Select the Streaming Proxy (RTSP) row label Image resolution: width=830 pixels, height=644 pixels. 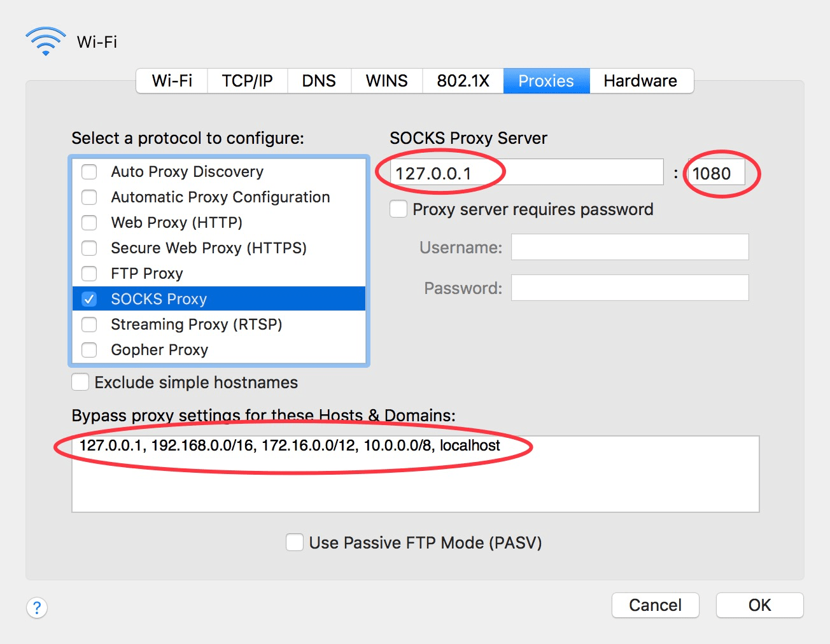click(197, 325)
